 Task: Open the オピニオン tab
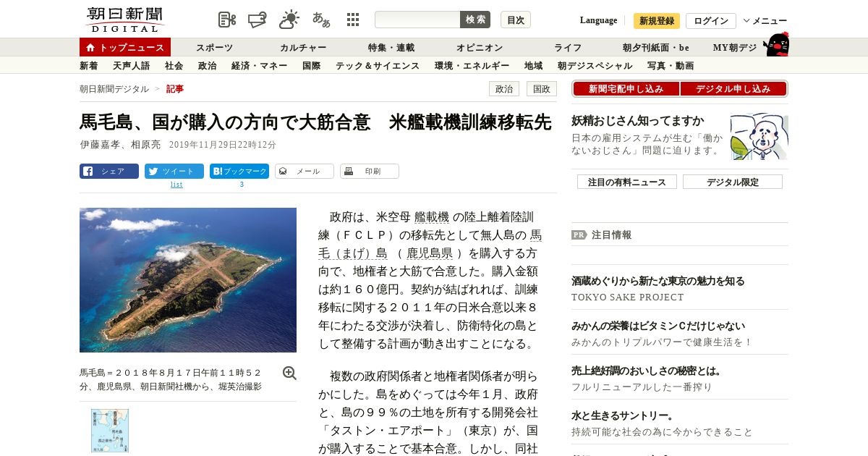point(480,48)
